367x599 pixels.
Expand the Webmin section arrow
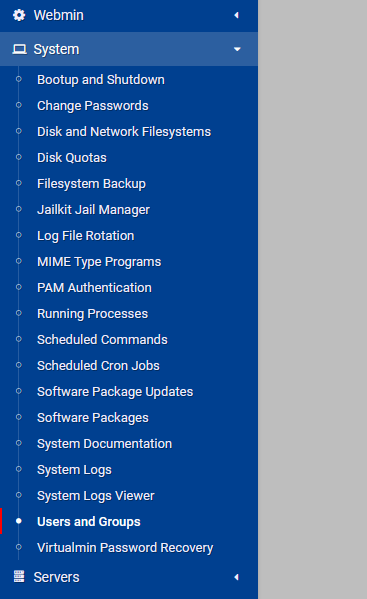click(236, 15)
